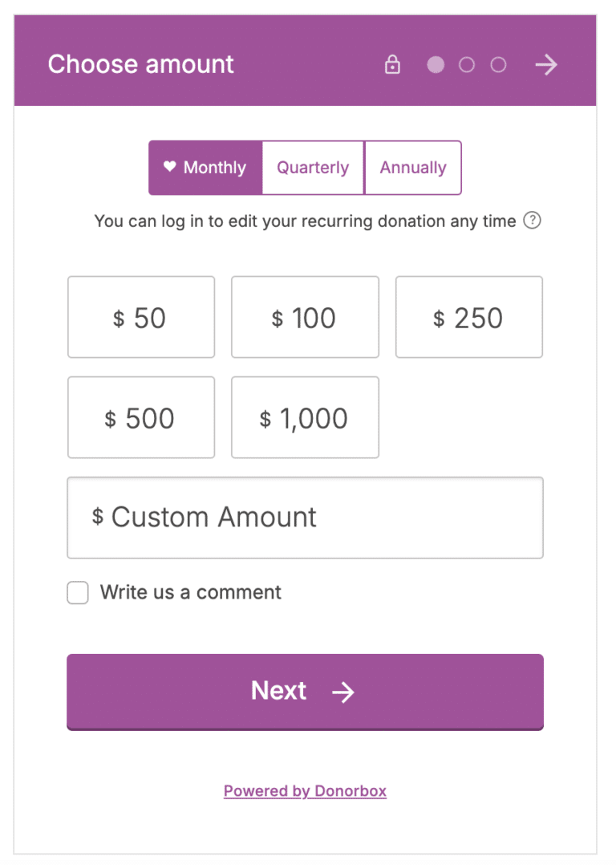Click the arrow icon inside the Next button
Viewport: 616px width, 865px height.
[x=343, y=692]
